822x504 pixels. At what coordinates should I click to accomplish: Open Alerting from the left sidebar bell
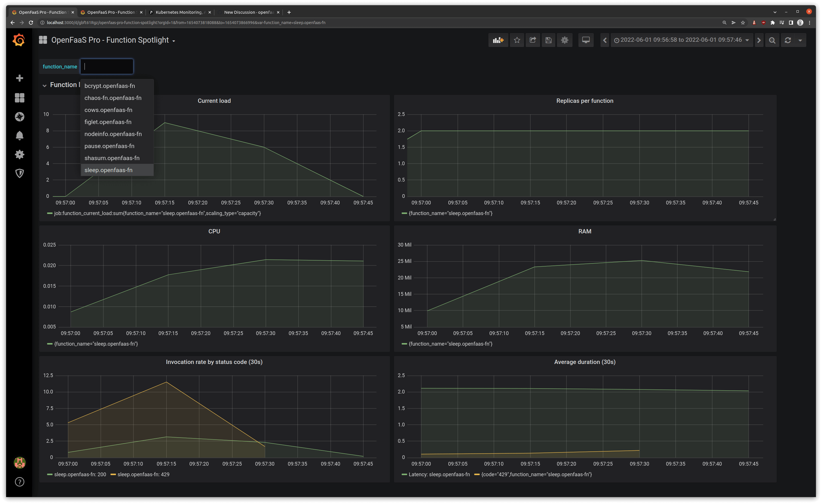[19, 135]
